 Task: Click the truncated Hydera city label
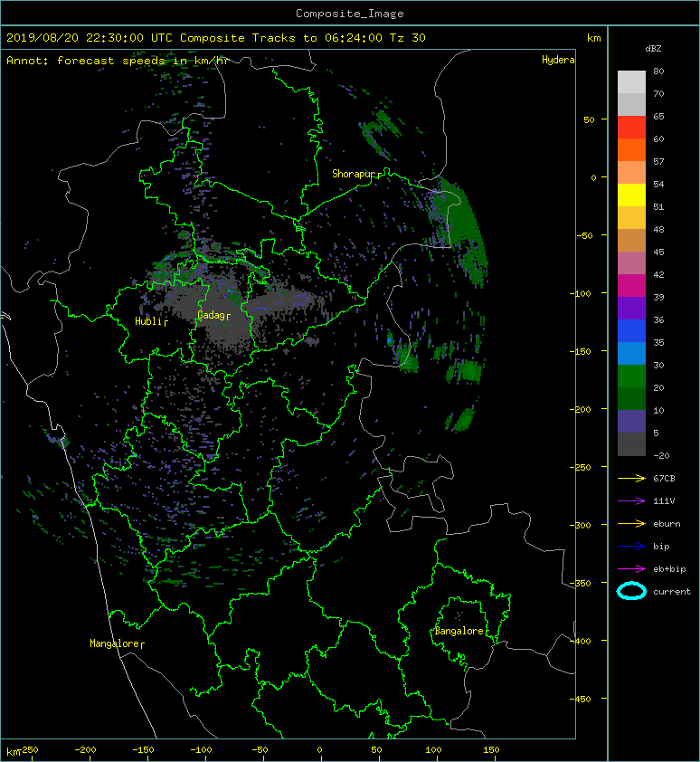point(558,60)
